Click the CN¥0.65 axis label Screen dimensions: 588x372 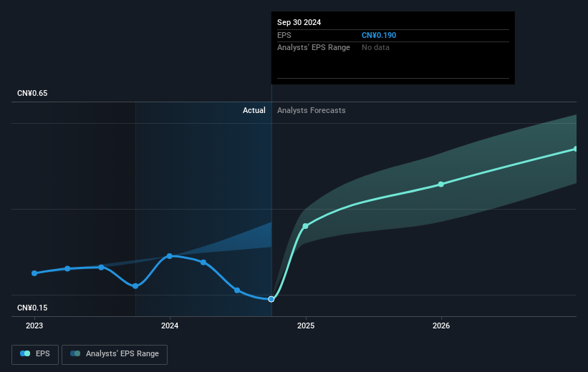click(32, 93)
